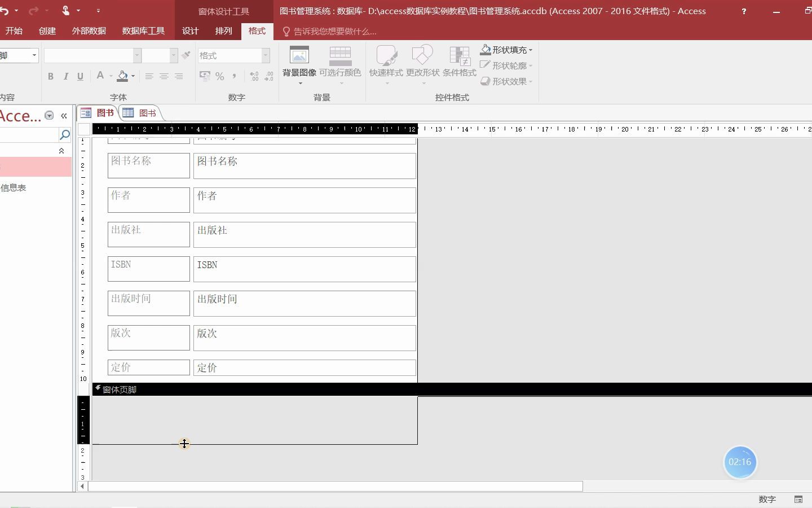The height and width of the screenshot is (508, 812).
Task: Switch to the 排列 ribbon tab
Action: click(224, 31)
